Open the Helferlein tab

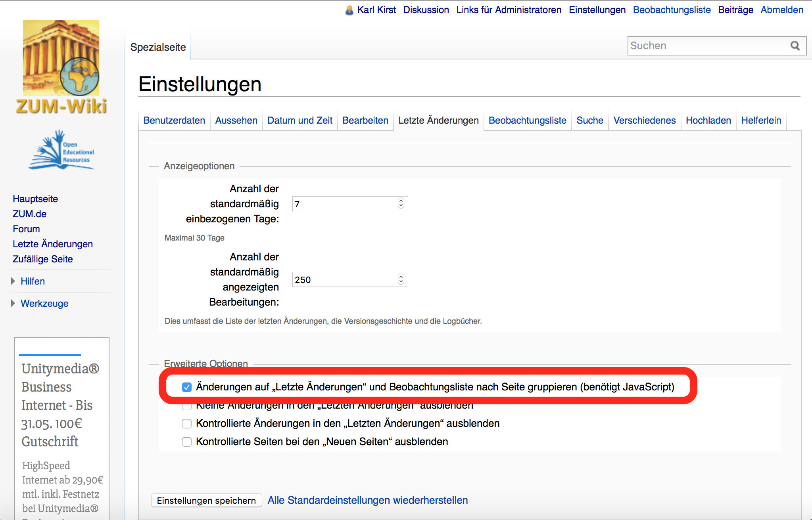point(761,120)
